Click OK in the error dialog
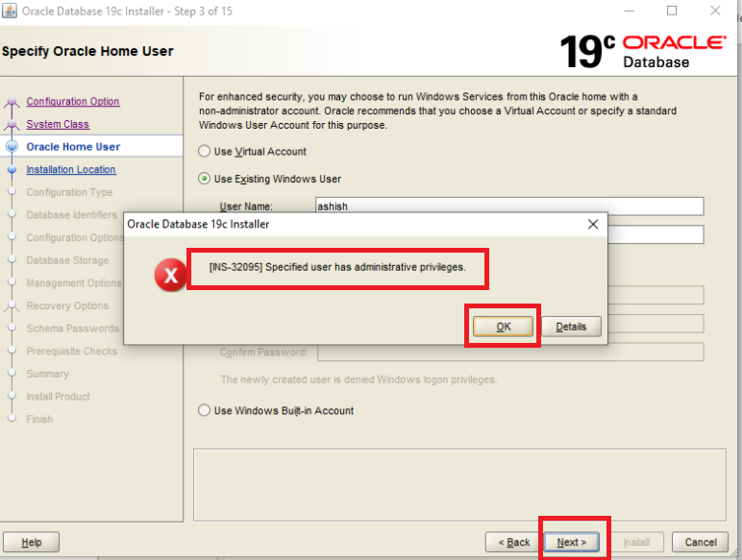Viewport: 742px width, 560px height. [503, 327]
